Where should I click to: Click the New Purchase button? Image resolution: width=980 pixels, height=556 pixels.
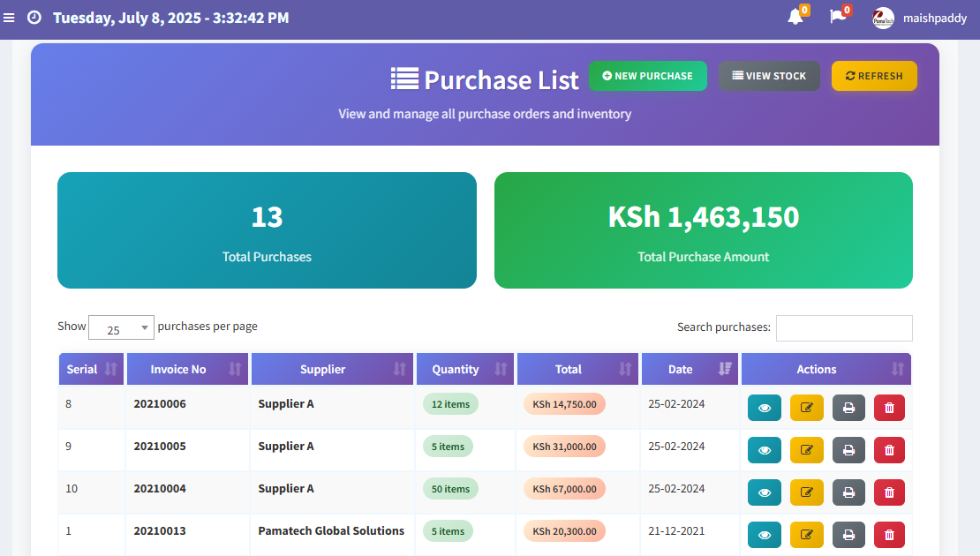coord(647,76)
